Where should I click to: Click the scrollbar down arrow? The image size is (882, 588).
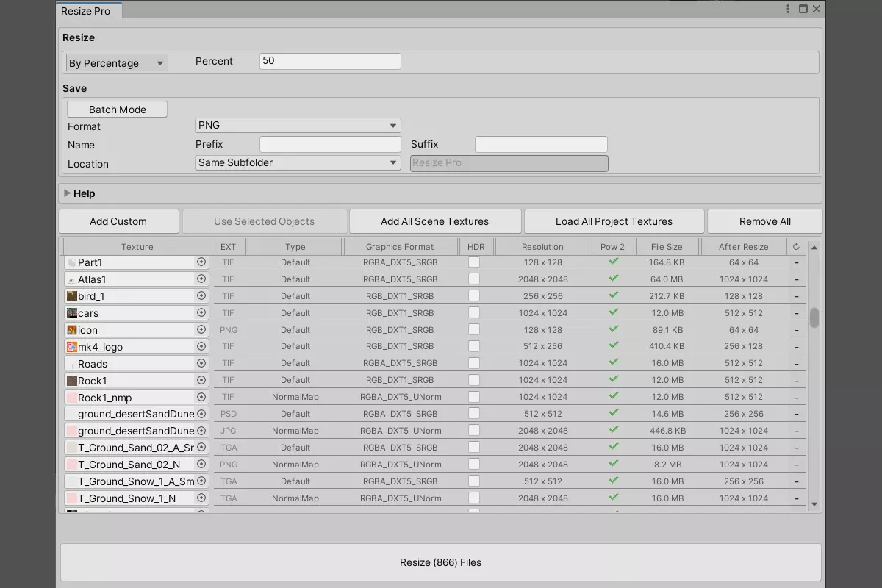[x=814, y=504]
